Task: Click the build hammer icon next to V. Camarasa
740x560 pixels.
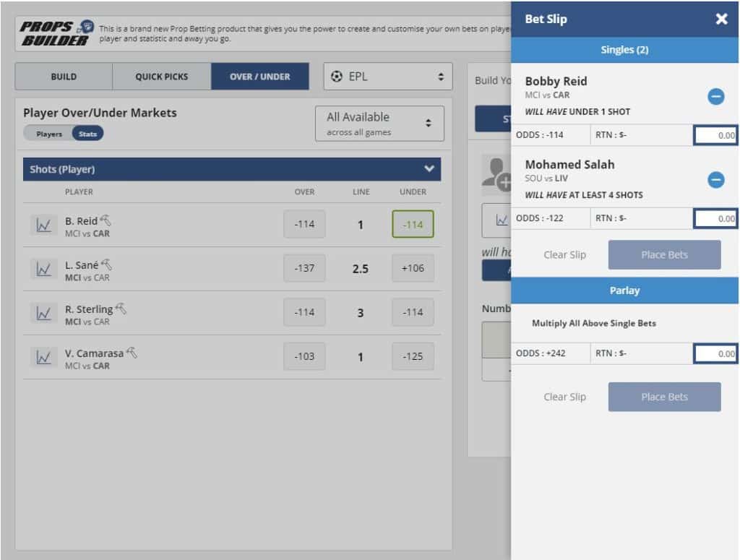Action: coord(132,353)
